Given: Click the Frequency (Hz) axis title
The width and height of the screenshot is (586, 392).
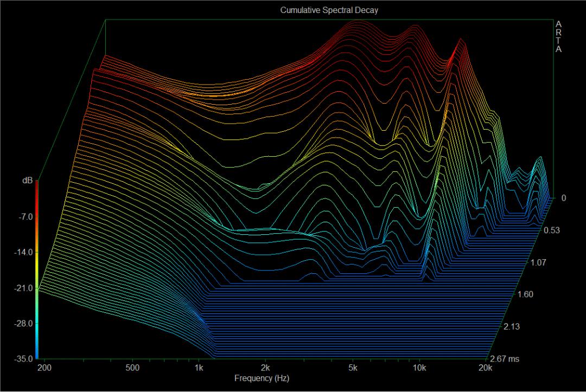Looking at the screenshot, I should point(262,378).
